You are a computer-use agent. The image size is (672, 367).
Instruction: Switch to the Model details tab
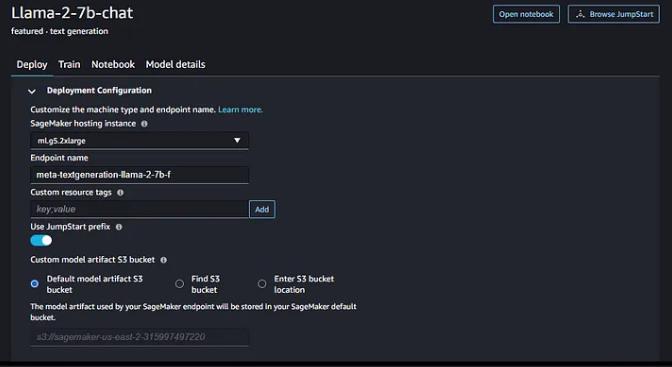pyautogui.click(x=175, y=64)
